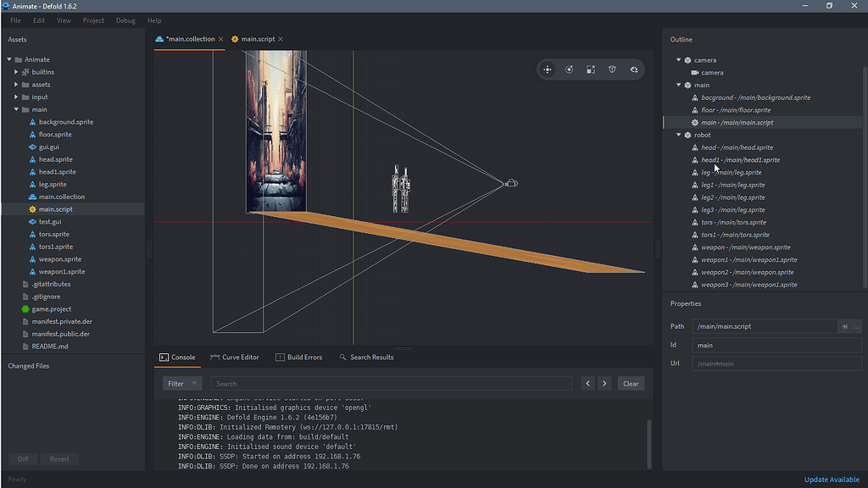Click the next match arrow in console search
The width and height of the screenshot is (868, 488).
pyautogui.click(x=604, y=383)
